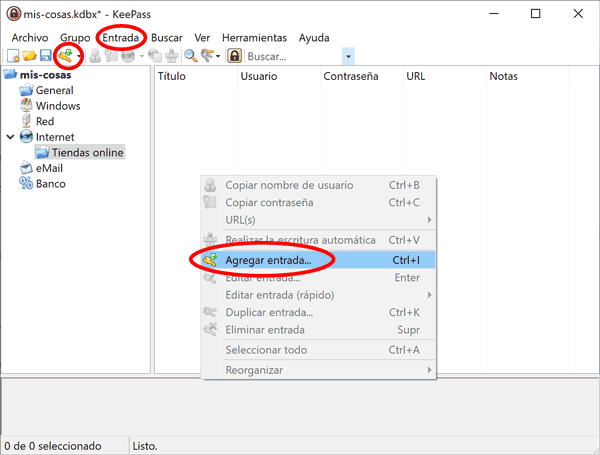
Task: Choose Eliminar entrada in context menu
Action: [319, 330]
